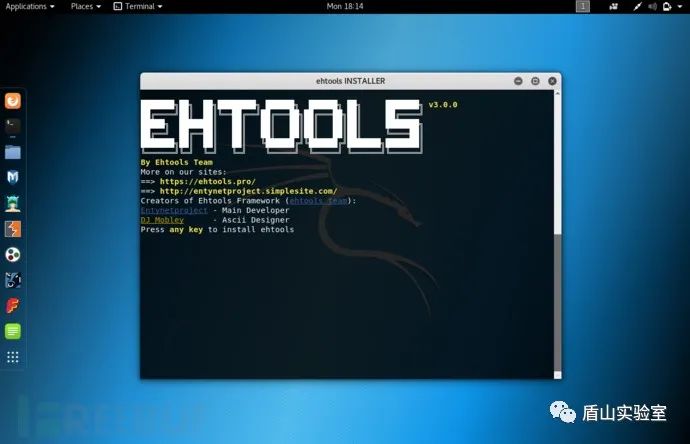690x444 pixels.
Task: Expand the system status menu arrow
Action: (679, 6)
